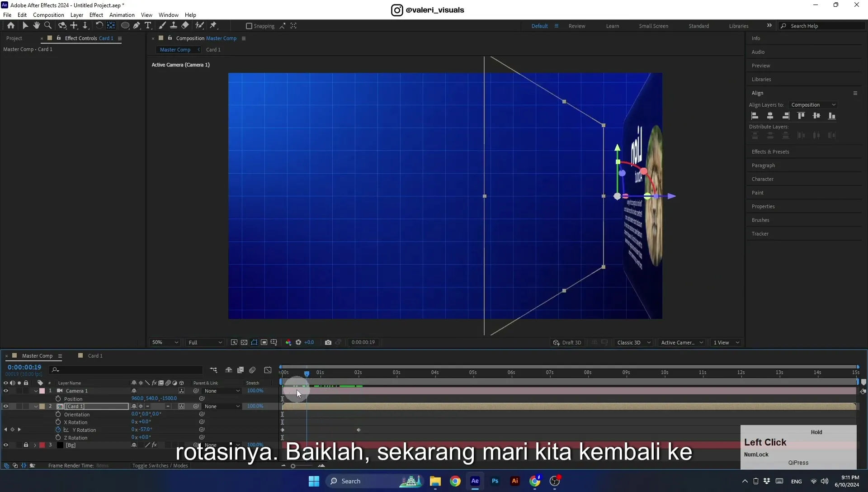868x492 pixels.
Task: Open the Graph Editor in timeline
Action: (x=268, y=370)
